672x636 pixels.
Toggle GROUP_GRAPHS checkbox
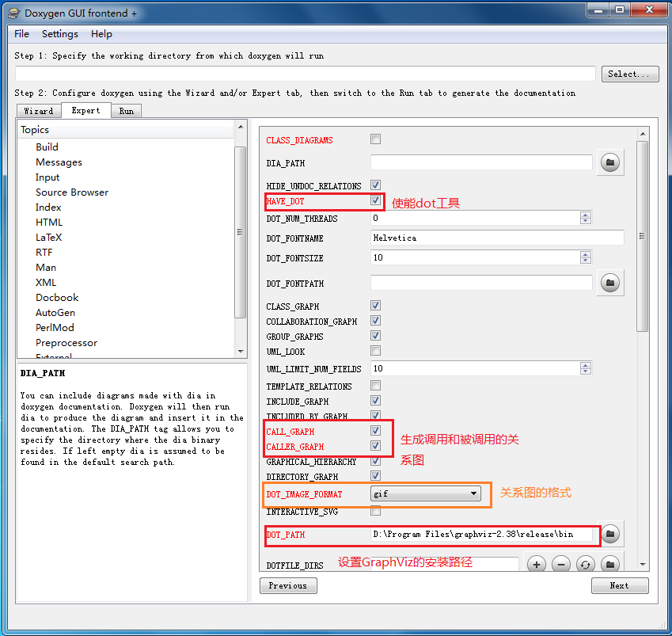point(375,335)
